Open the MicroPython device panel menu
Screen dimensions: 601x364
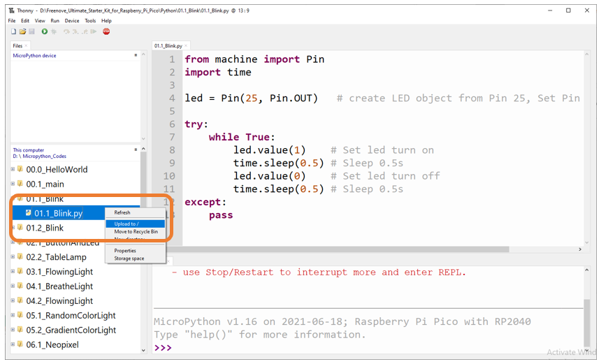(x=136, y=55)
